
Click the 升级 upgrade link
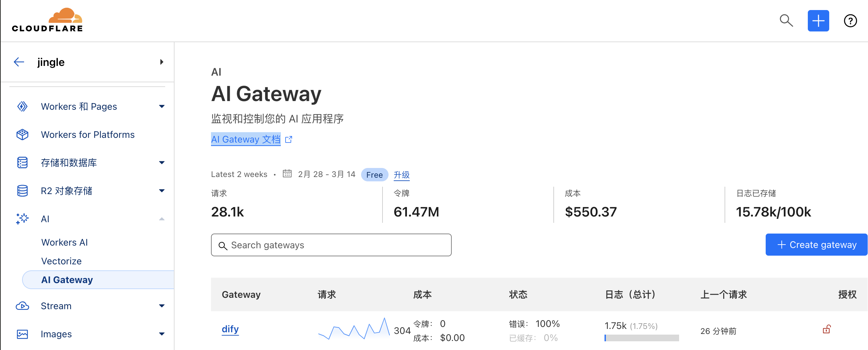tap(402, 175)
